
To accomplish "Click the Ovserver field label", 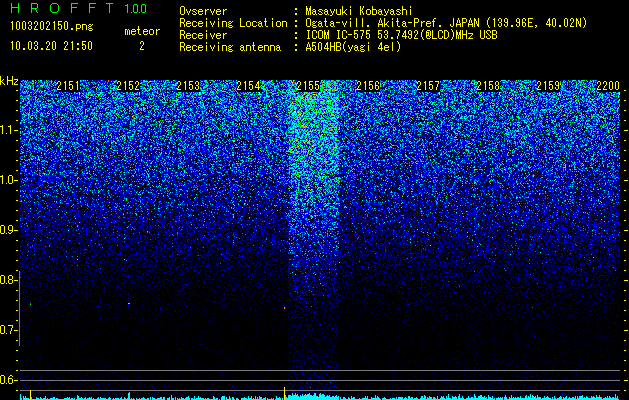I will click(203, 11).
